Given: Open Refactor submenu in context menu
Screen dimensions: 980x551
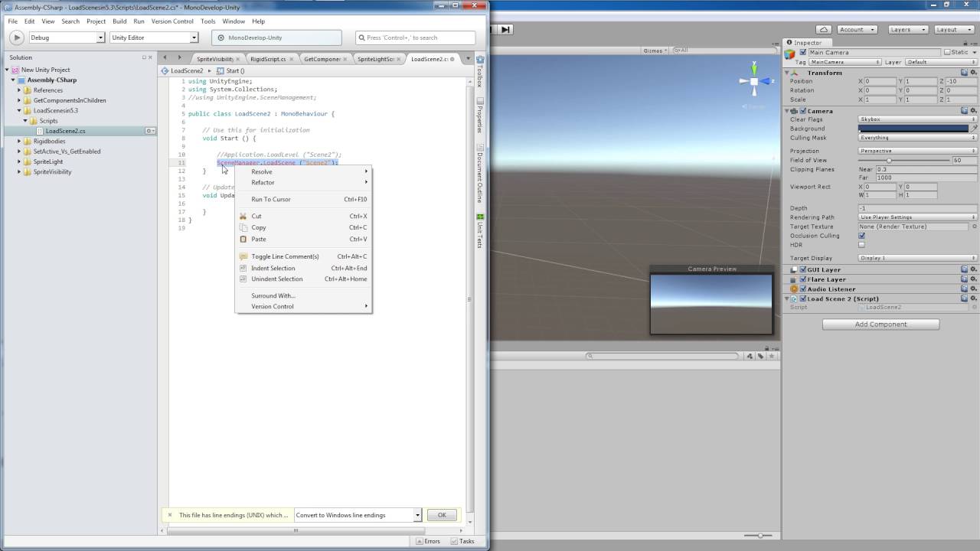Looking at the screenshot, I should [x=303, y=182].
